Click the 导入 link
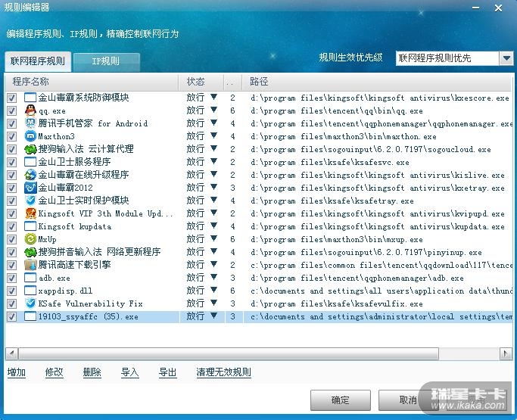The width and height of the screenshot is (517, 420). 130,372
